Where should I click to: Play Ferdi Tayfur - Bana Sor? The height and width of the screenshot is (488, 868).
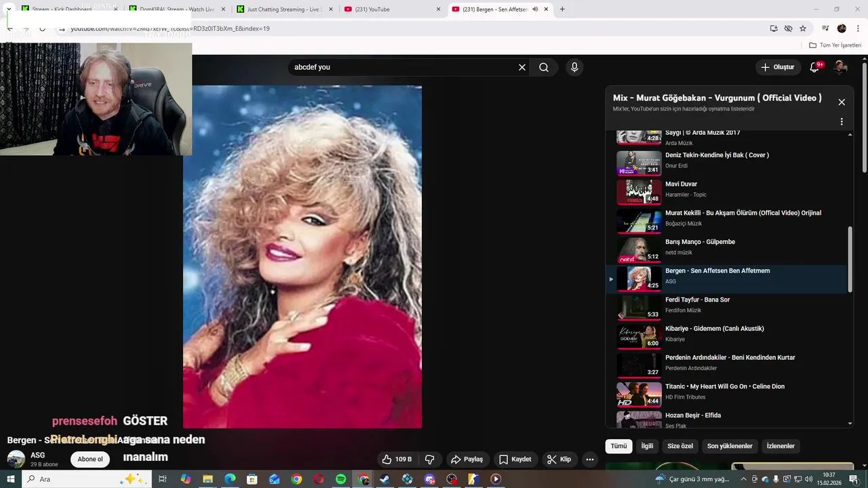tap(726, 308)
